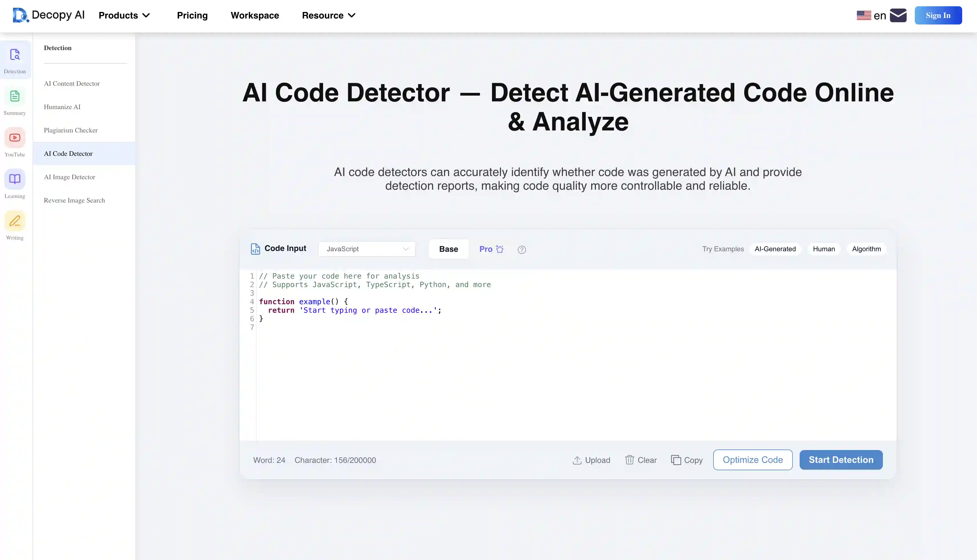Open help for detection modes
Viewport: 977px width, 560px height.
coord(522,249)
